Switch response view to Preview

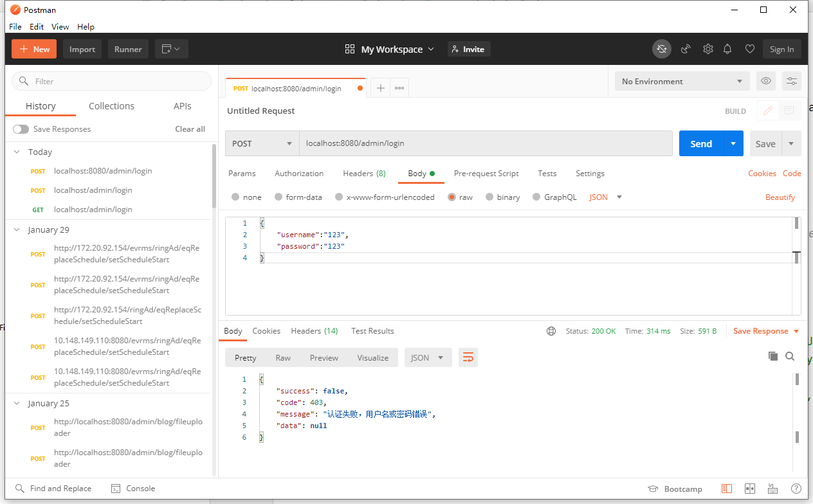pos(324,357)
